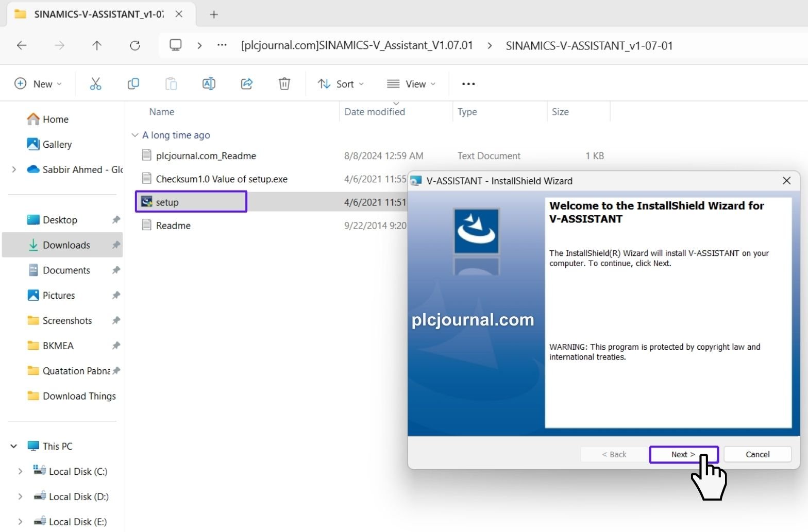This screenshot has height=532, width=808.
Task: Expand the Sabbir Ahmed OneDrive node
Action: click(x=14, y=169)
